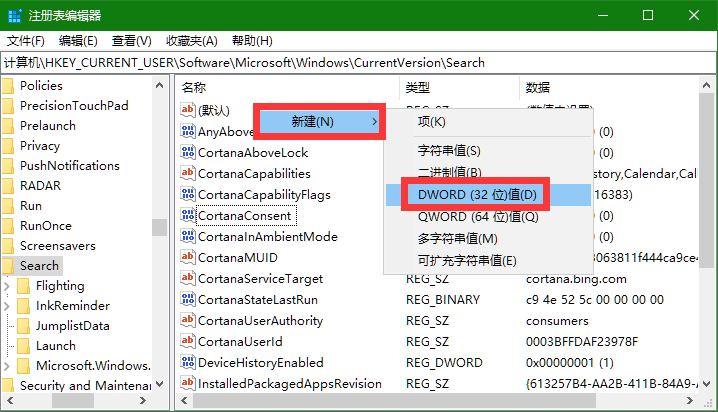The image size is (718, 412).
Task: Select the RunOnce key
Action: click(46, 226)
